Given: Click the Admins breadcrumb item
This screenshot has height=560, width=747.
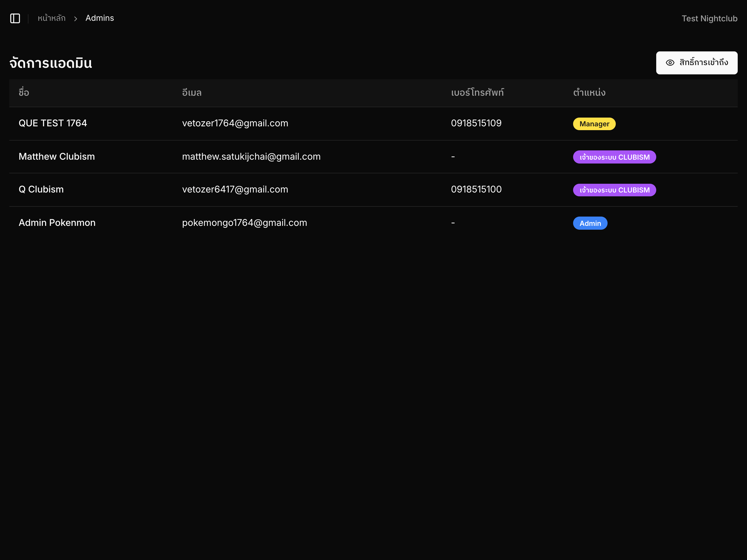Looking at the screenshot, I should click(100, 18).
